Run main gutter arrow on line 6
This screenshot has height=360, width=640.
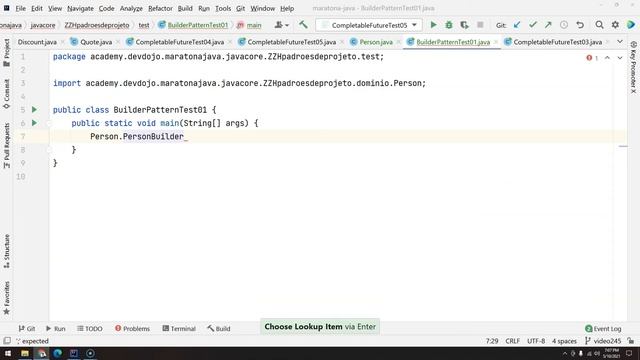35,123
